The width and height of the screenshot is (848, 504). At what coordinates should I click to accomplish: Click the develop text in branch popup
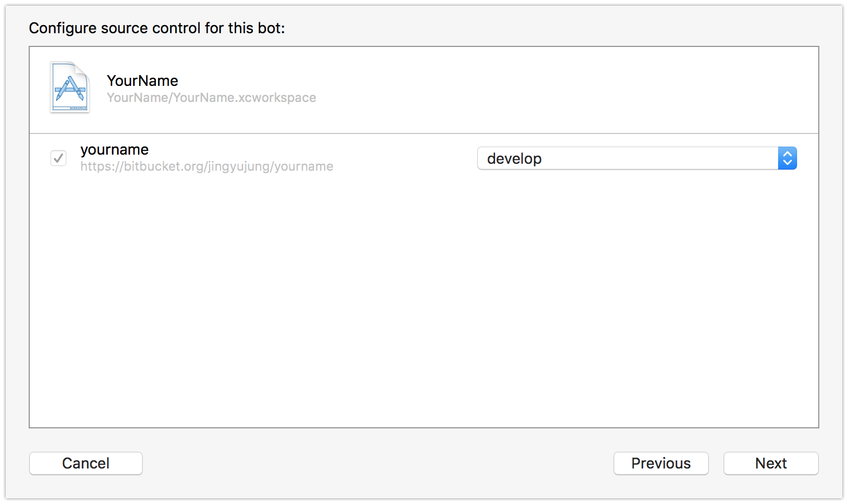[x=514, y=159]
